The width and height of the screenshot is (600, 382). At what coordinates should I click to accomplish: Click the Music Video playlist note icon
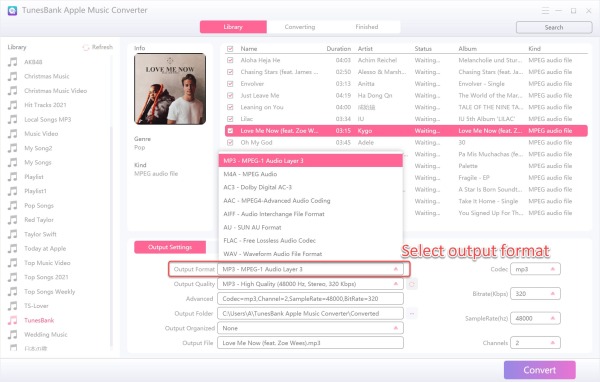point(13,134)
